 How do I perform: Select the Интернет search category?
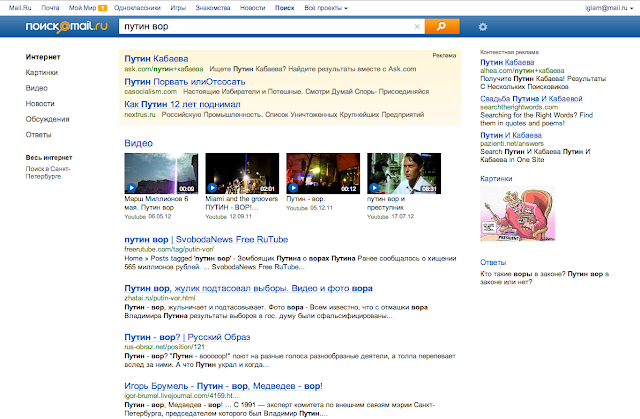point(43,57)
